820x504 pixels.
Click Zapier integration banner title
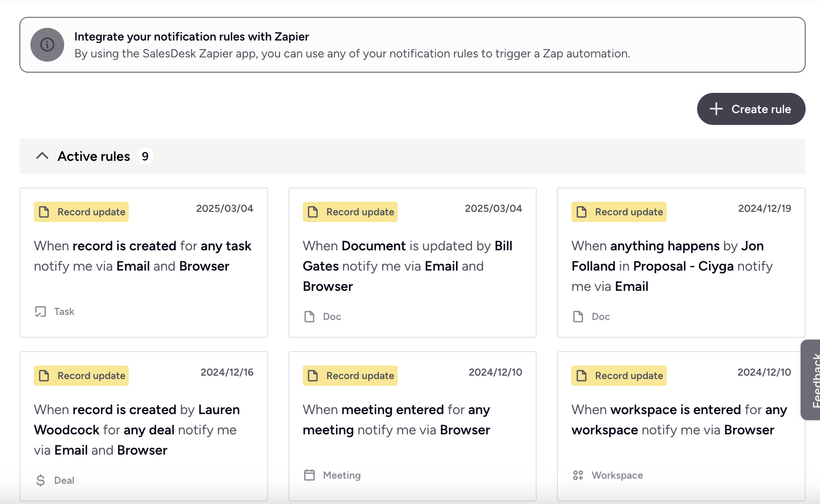tap(191, 37)
